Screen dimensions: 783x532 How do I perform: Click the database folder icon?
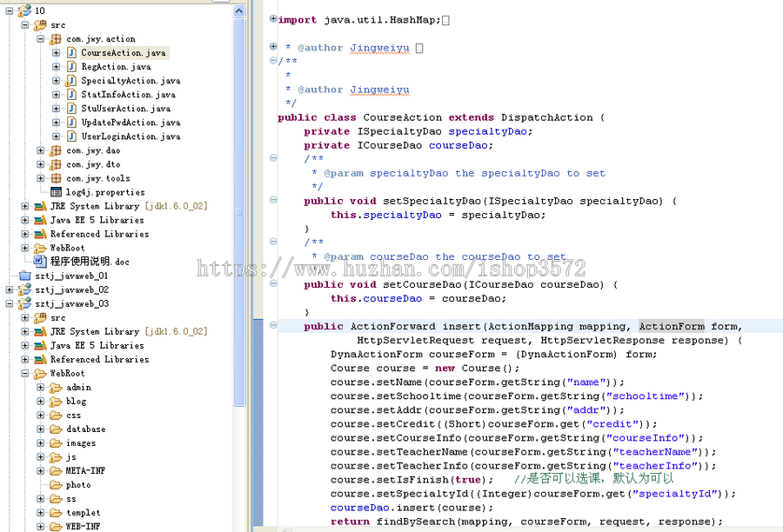click(x=56, y=429)
